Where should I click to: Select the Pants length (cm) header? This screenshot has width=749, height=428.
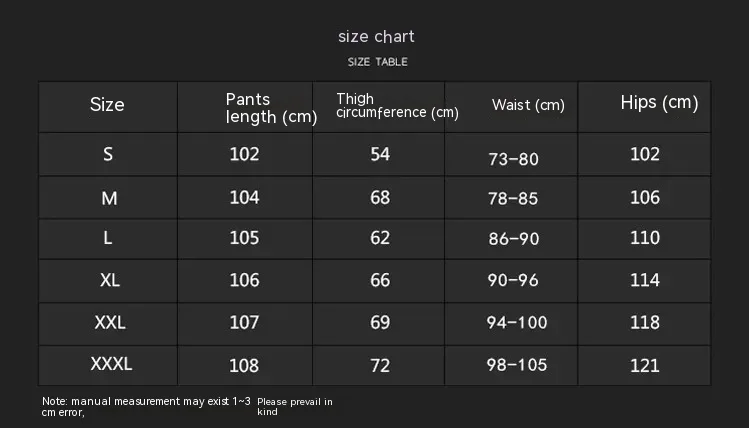[271, 108]
